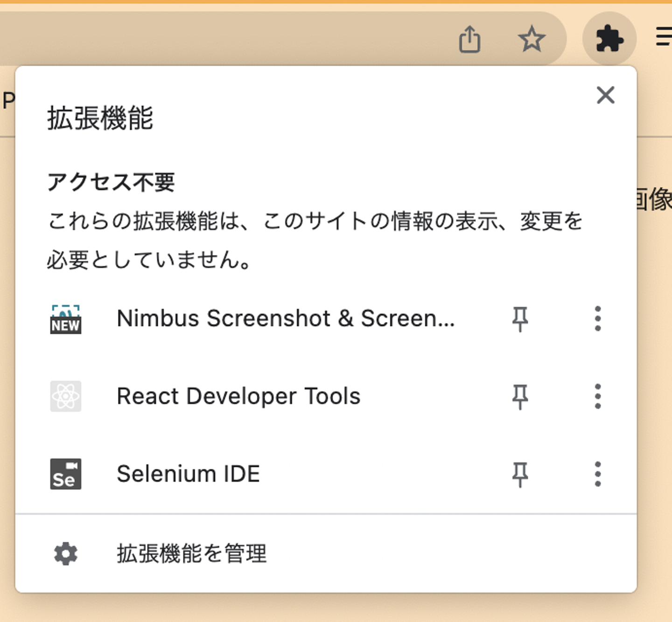Open the side panel icon at toolbar edge
The image size is (672, 622).
point(664,36)
